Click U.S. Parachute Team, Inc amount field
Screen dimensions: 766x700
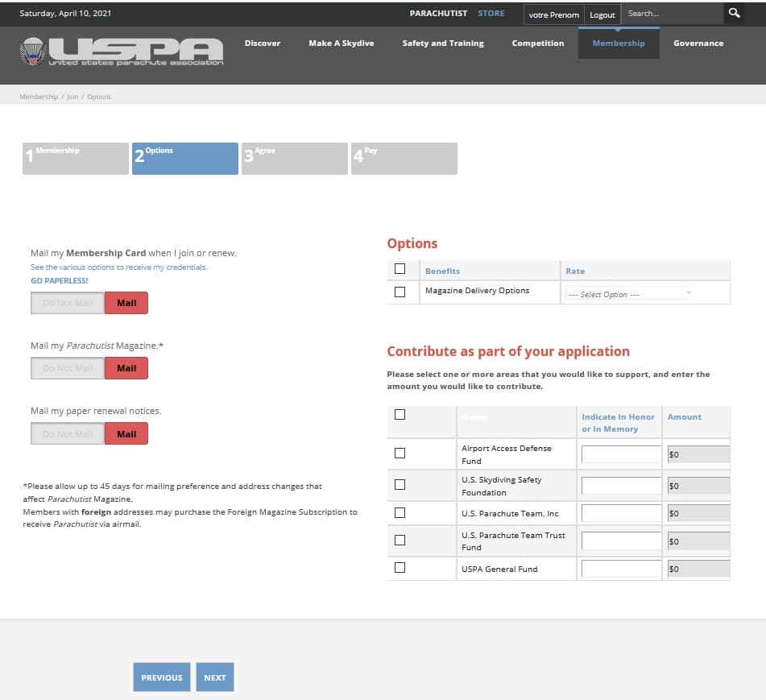[x=698, y=513]
